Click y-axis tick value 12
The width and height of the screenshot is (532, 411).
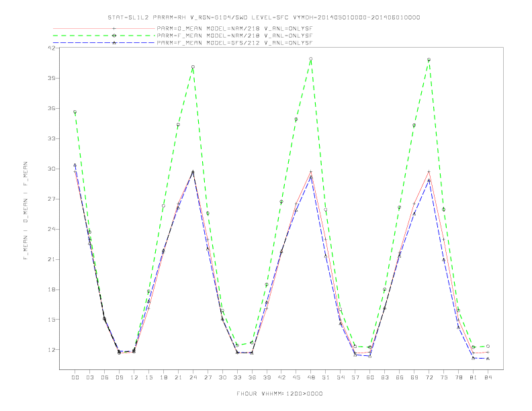point(52,350)
